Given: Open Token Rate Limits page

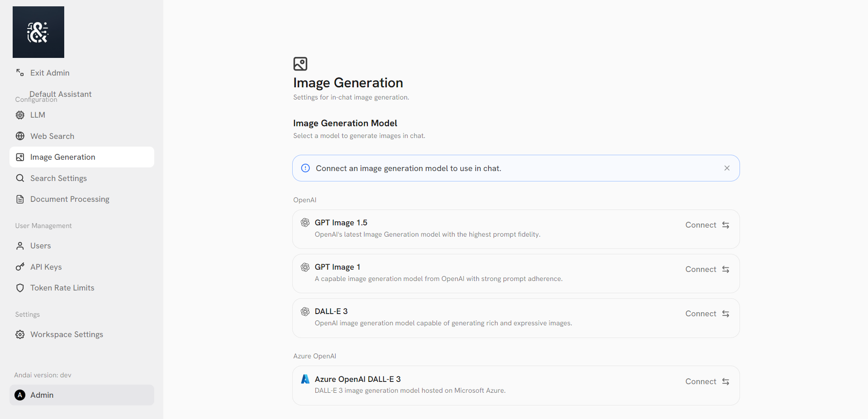Looking at the screenshot, I should point(82,288).
